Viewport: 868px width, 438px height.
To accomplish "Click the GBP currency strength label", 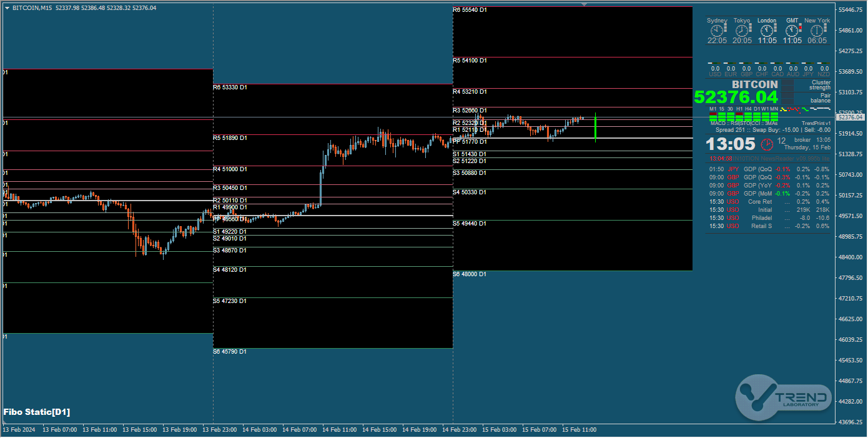I will [x=746, y=74].
